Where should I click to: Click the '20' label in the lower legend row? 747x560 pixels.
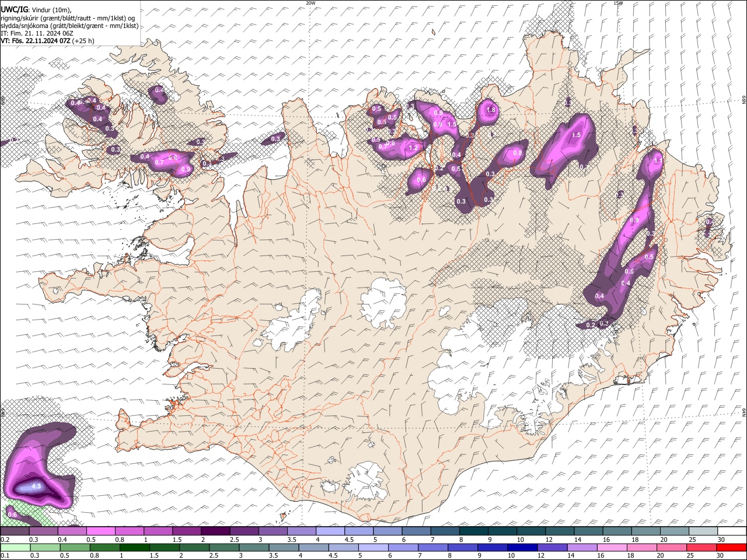pos(660,555)
